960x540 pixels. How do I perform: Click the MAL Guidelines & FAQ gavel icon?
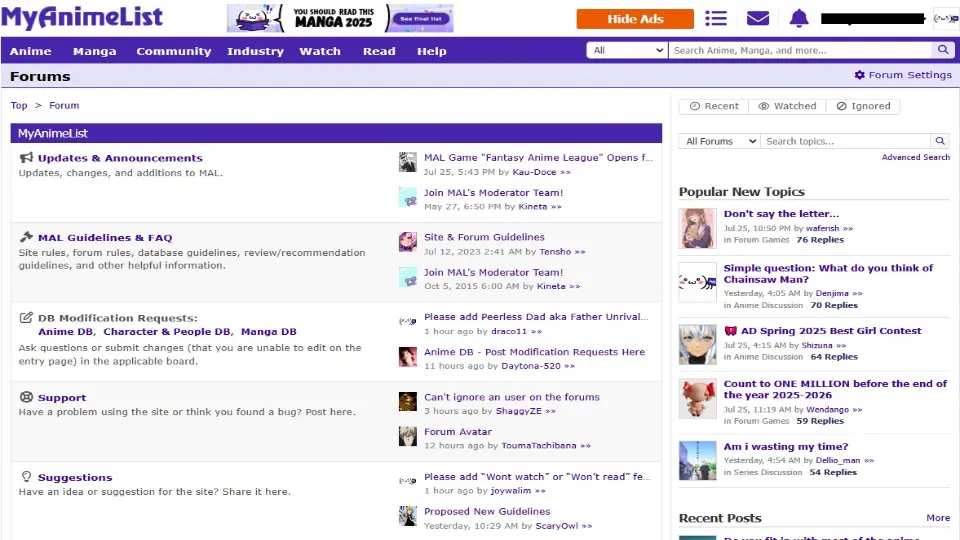26,237
